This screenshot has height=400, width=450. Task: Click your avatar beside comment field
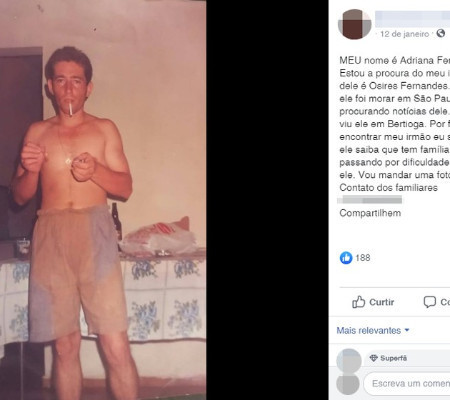click(348, 384)
